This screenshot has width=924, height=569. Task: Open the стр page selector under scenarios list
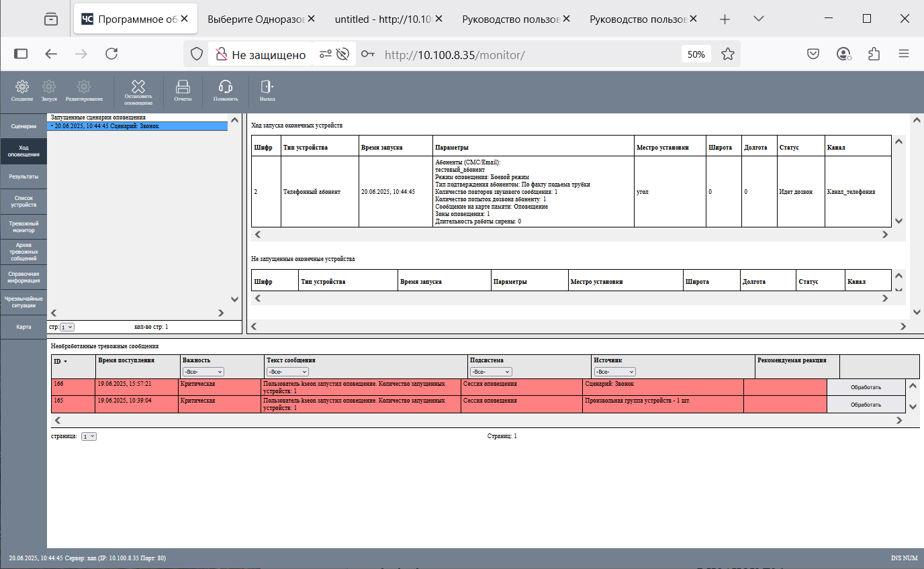(x=67, y=327)
